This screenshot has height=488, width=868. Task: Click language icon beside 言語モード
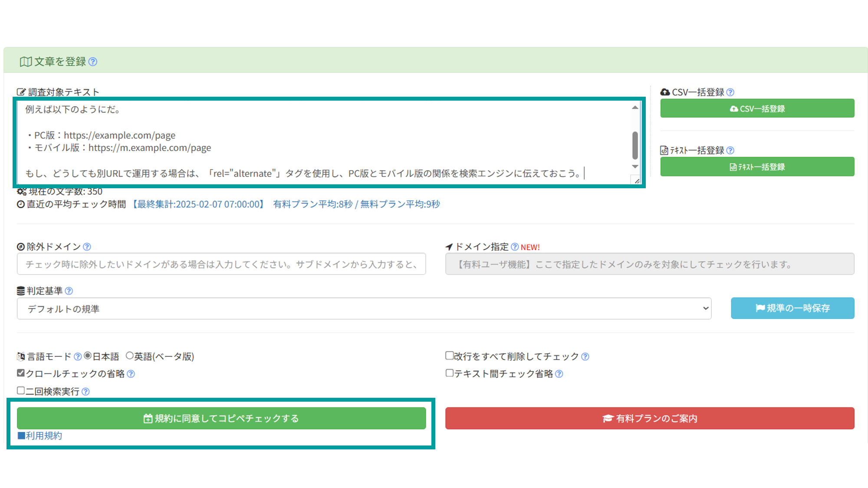[x=21, y=357]
